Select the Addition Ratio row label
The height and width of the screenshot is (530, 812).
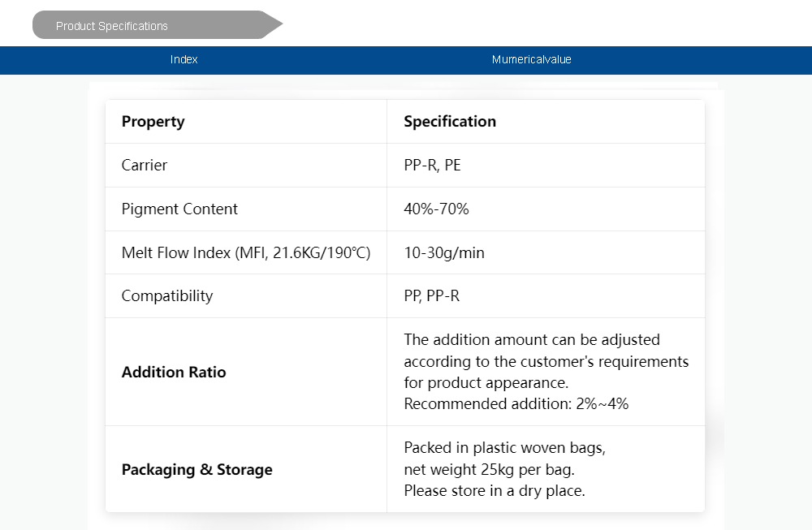tap(174, 373)
